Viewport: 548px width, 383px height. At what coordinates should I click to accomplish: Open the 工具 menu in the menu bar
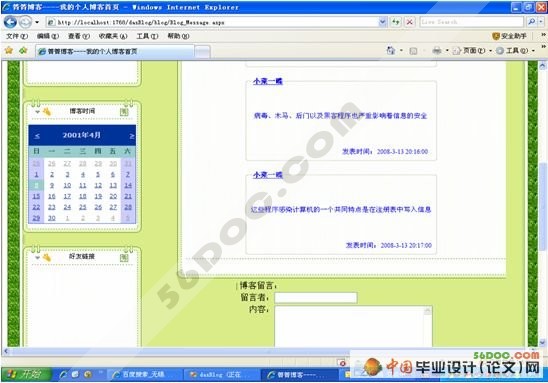[x=147, y=36]
